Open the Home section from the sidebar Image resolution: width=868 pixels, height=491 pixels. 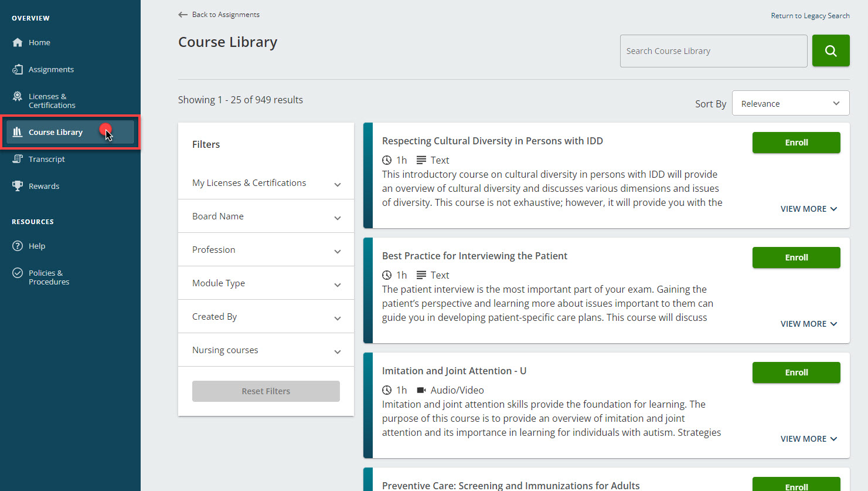(x=39, y=42)
